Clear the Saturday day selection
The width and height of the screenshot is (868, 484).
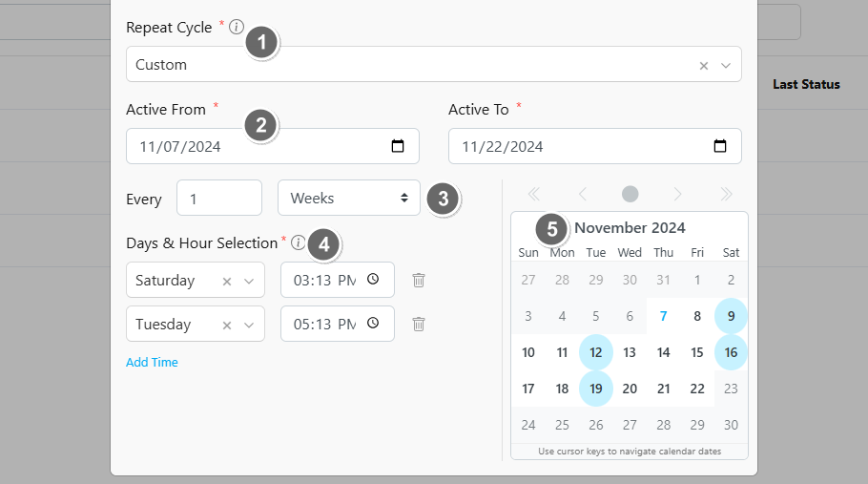click(x=227, y=282)
